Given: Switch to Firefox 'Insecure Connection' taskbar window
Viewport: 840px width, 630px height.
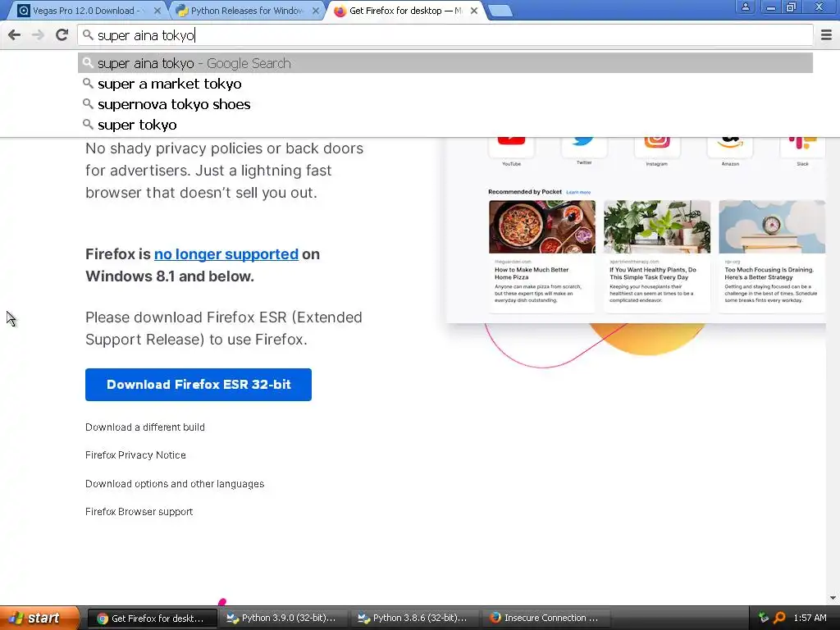Looking at the screenshot, I should coord(546,619).
